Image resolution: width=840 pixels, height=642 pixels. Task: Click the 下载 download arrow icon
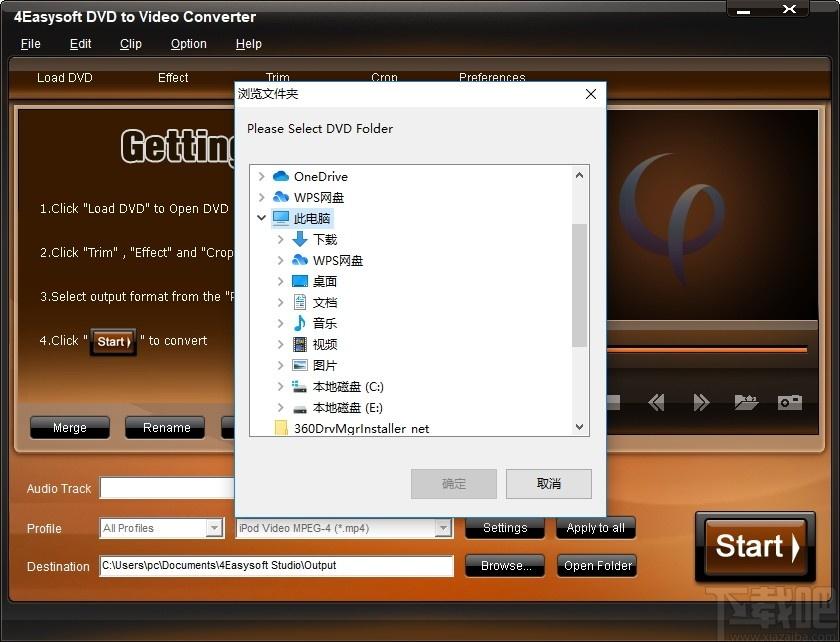point(300,239)
